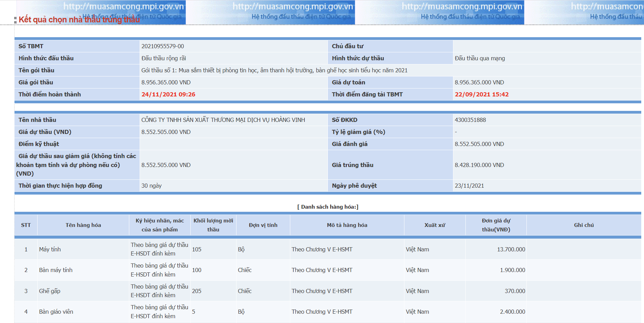Click approval date 23/11/2021
The width and height of the screenshot is (644, 323).
tap(469, 186)
